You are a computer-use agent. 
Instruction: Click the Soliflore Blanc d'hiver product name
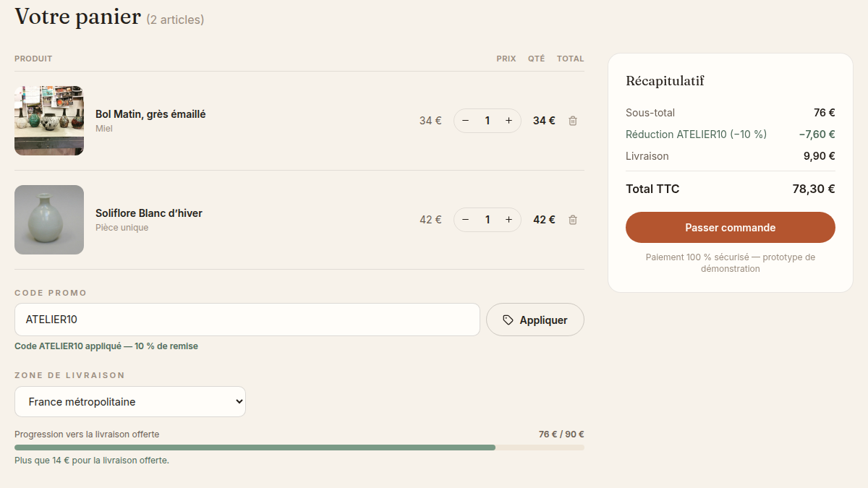(149, 213)
